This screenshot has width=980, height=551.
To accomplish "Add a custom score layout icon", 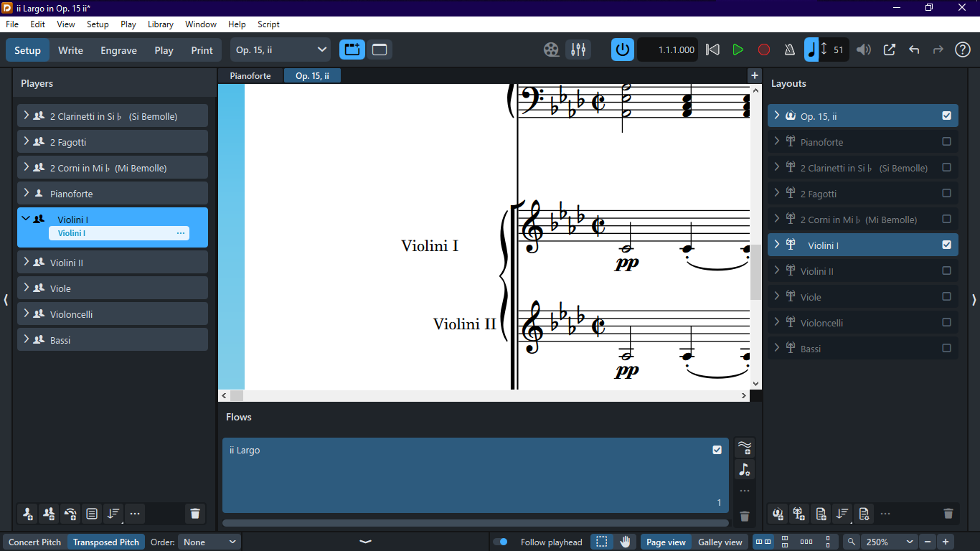I will pos(821,513).
